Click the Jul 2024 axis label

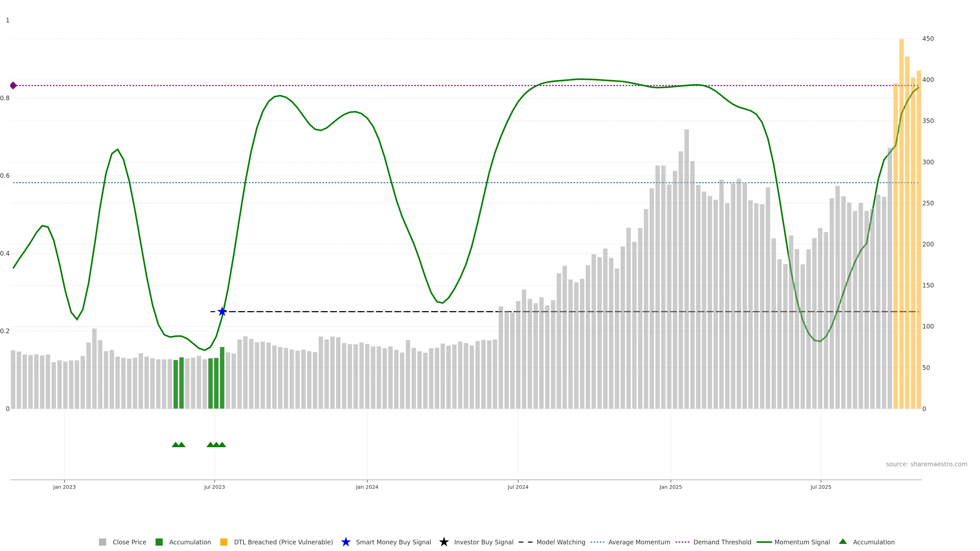[x=518, y=487]
